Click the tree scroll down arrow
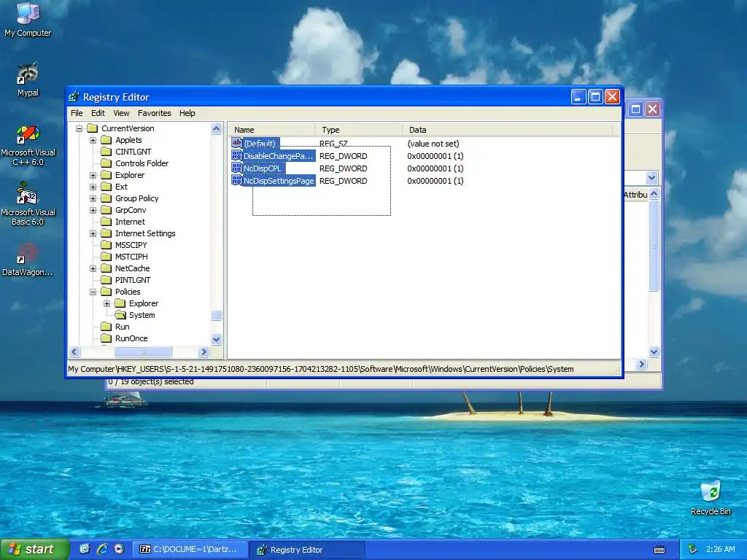The height and width of the screenshot is (560, 747). (216, 340)
